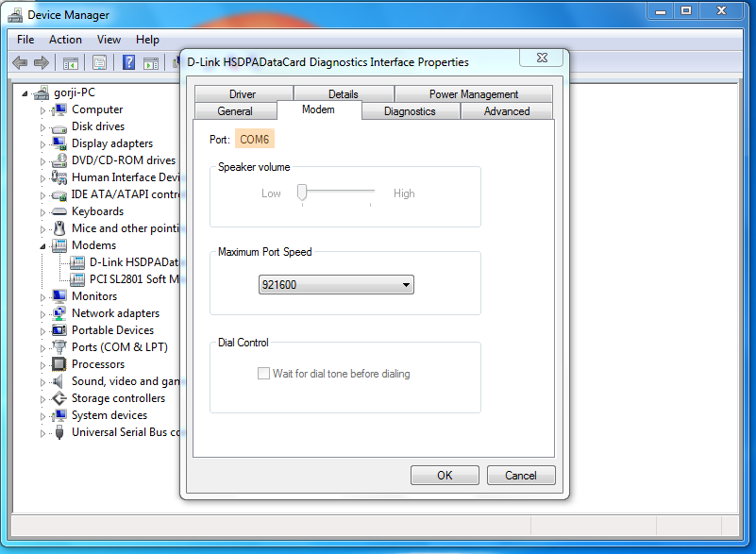Expand the Processors node
Image resolution: width=756 pixels, height=554 pixels.
(x=42, y=365)
